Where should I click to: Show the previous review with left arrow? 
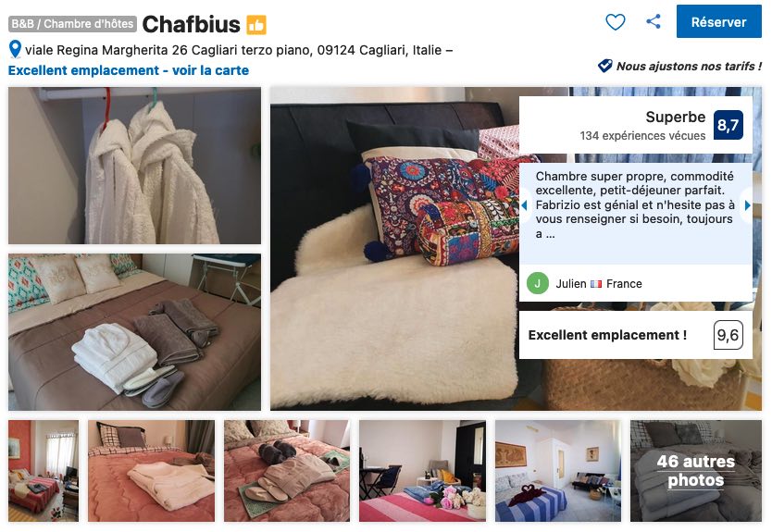click(524, 205)
